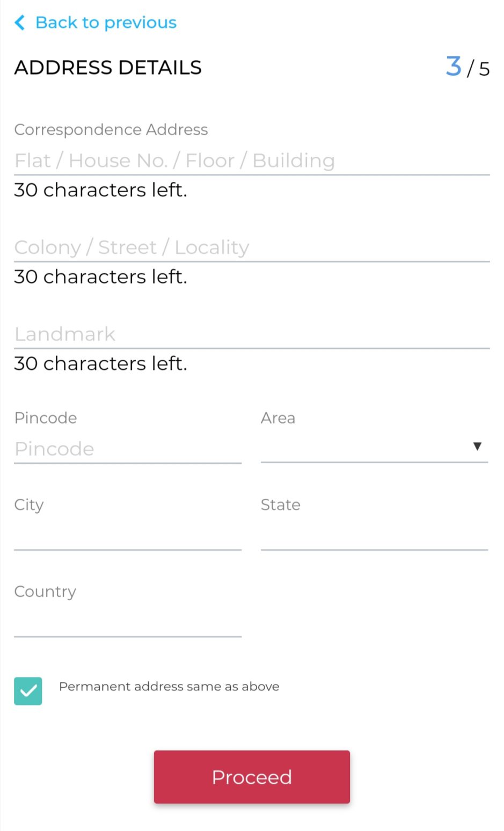Click the City field
Screen dimensions: 504x831
coord(127,535)
